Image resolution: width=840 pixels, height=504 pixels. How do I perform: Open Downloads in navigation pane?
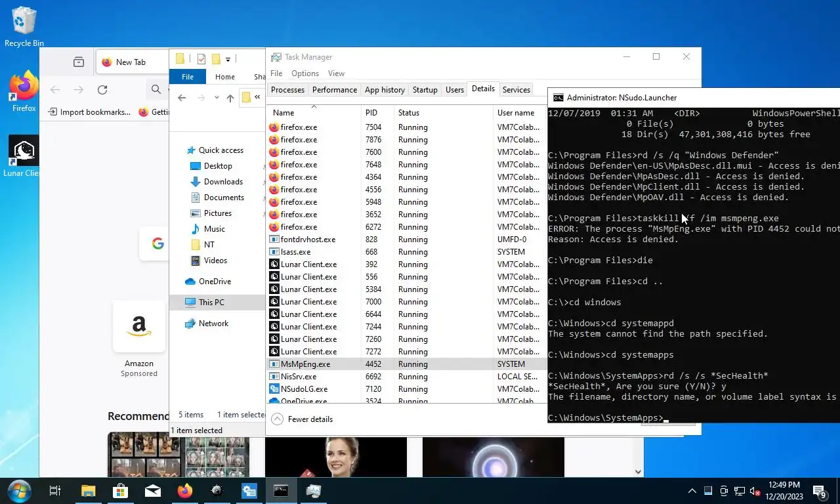[x=223, y=182]
